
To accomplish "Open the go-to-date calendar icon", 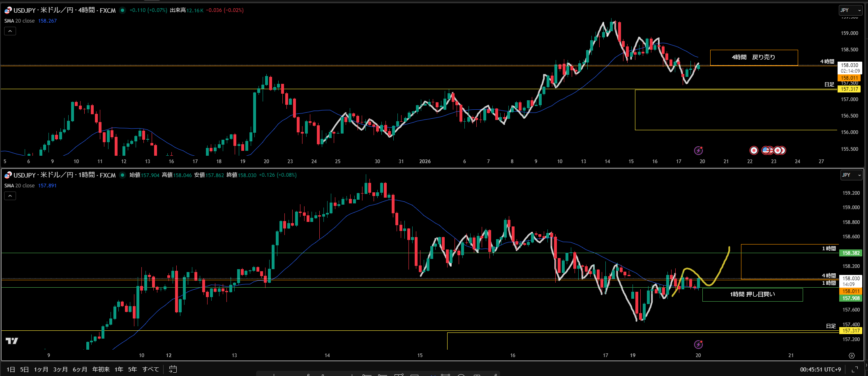I will (173, 369).
